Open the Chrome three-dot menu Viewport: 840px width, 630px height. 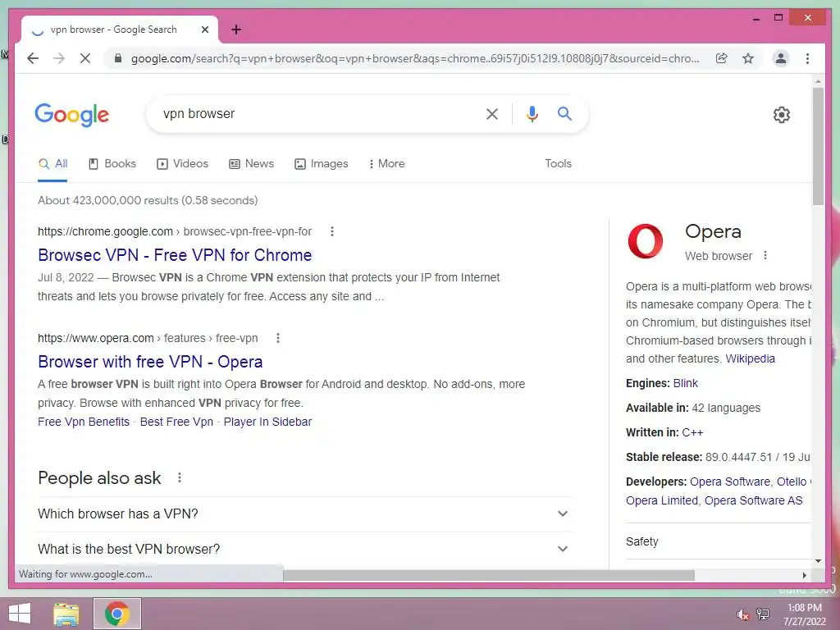pyautogui.click(x=807, y=58)
